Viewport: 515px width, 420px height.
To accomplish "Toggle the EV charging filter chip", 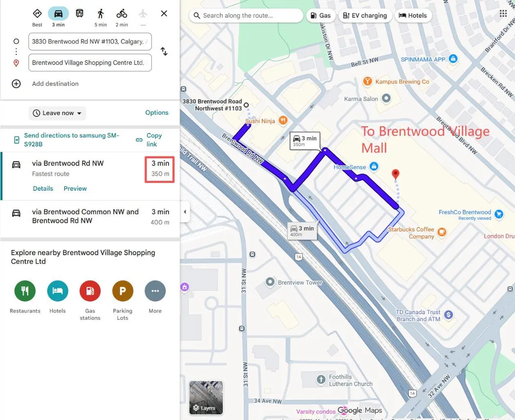I will click(365, 16).
